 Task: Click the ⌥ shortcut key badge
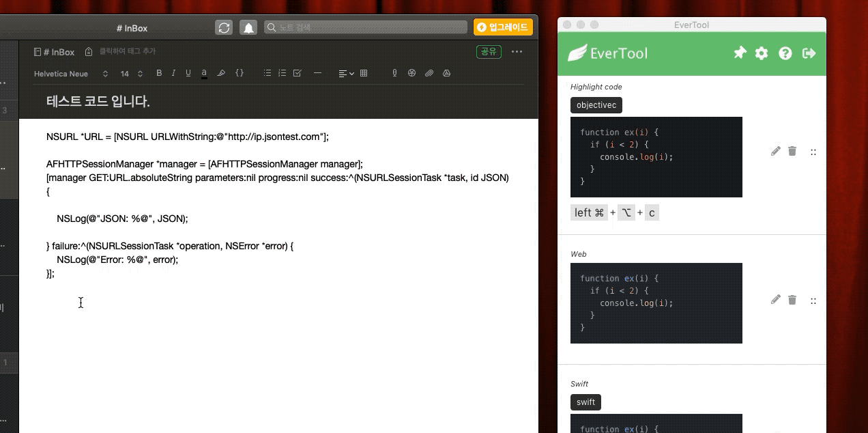click(x=626, y=212)
